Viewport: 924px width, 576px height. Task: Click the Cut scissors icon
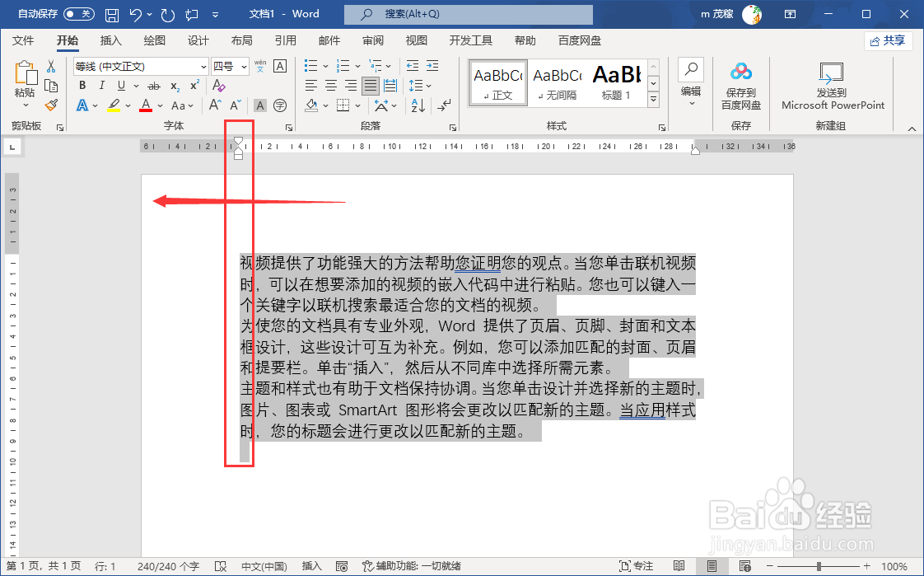[51, 65]
